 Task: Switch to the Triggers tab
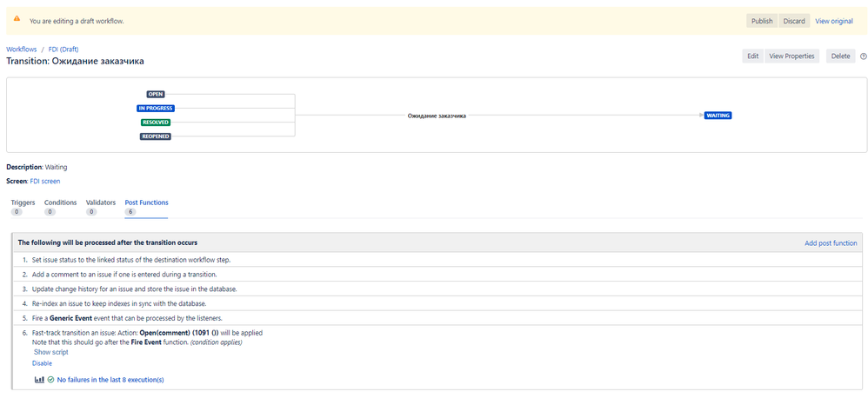(x=23, y=207)
